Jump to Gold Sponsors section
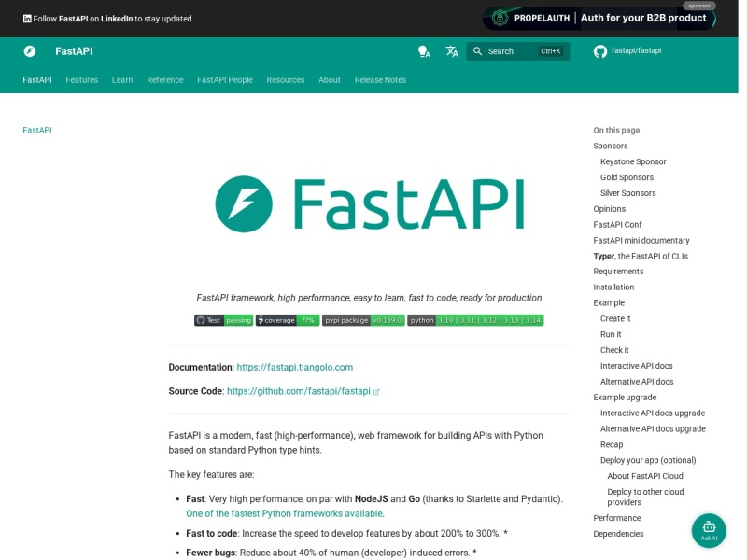Screen dimensions: 747x560 tap(627, 177)
